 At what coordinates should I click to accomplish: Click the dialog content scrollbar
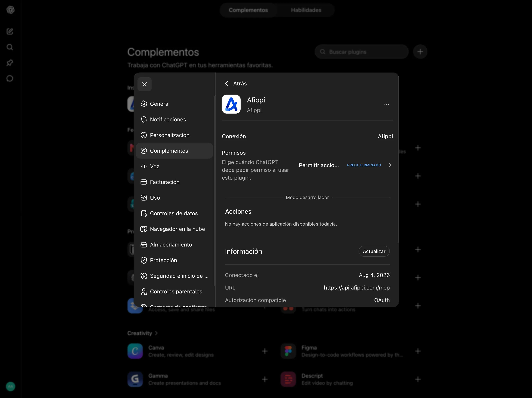(x=398, y=159)
